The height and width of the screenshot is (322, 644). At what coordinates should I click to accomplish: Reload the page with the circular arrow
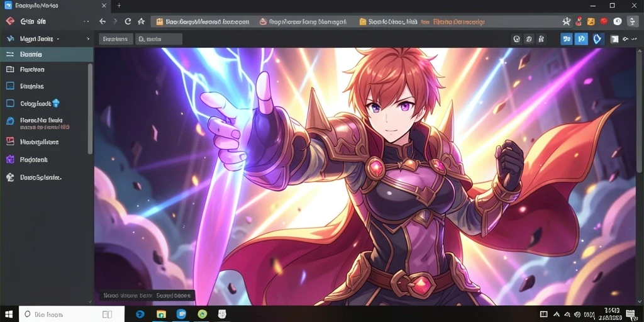pyautogui.click(x=128, y=21)
